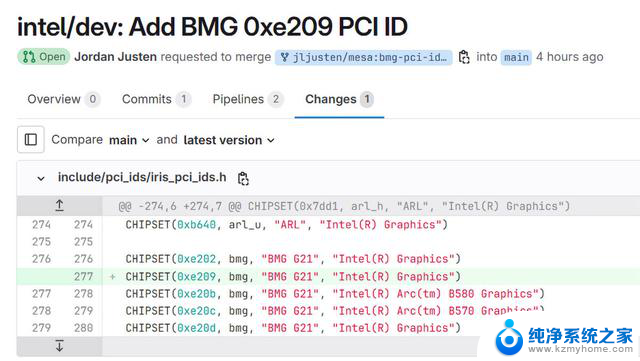Open Jordan Justen's profile link
640x361 pixels.
pyautogui.click(x=116, y=57)
